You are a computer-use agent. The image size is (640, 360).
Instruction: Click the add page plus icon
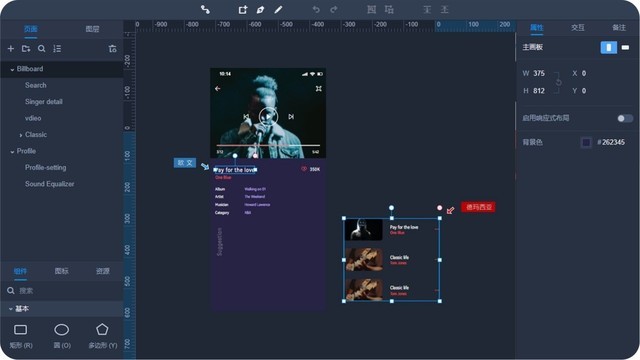11,49
